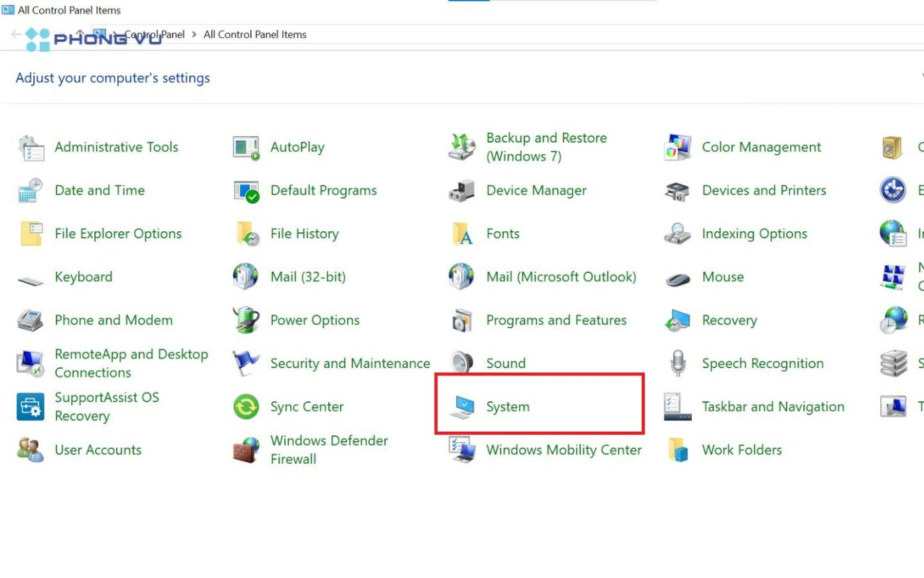Open Backup and Restore (Windows 7)

546,147
